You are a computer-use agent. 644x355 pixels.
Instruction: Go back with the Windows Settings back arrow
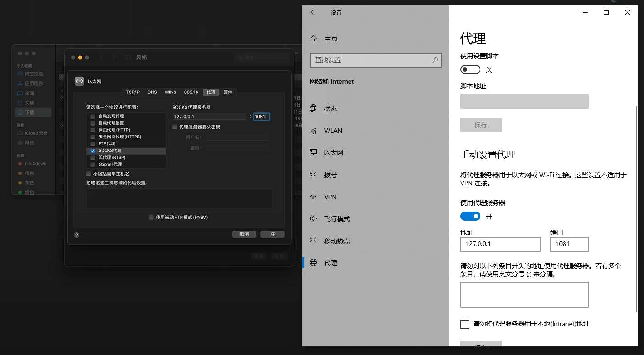[x=313, y=12]
